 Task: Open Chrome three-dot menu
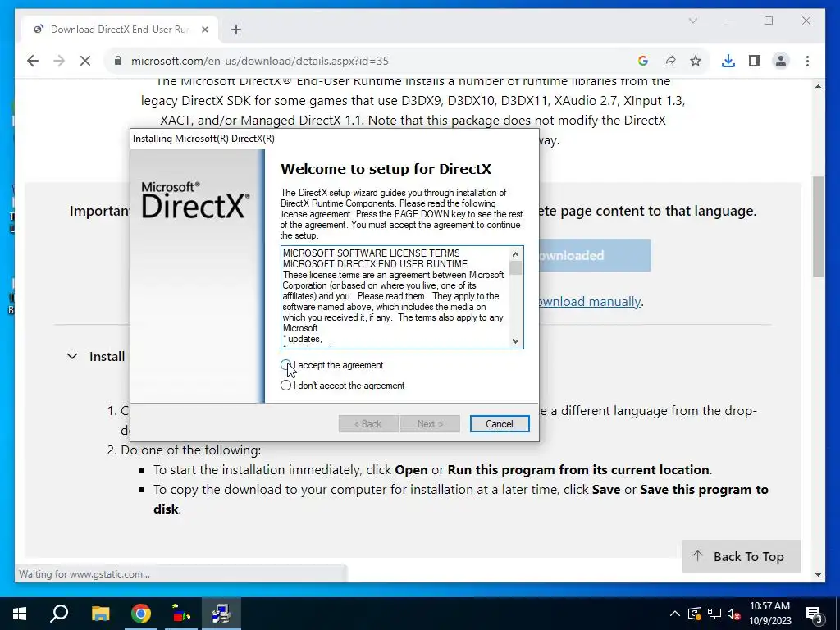(807, 61)
